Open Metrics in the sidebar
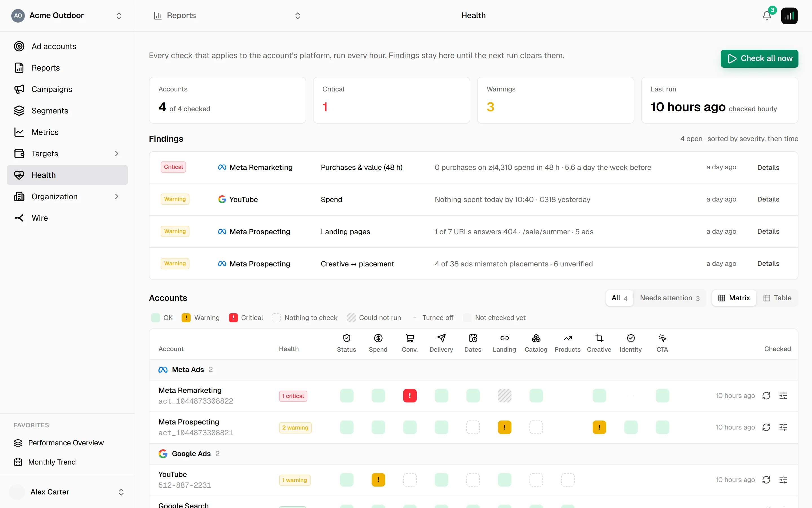Image resolution: width=812 pixels, height=508 pixels. 67,132
